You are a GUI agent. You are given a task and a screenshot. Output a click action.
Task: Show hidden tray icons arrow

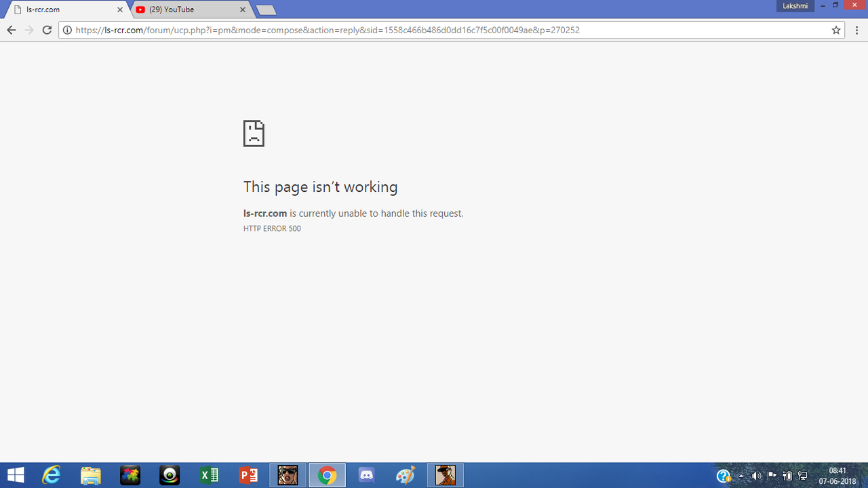741,476
